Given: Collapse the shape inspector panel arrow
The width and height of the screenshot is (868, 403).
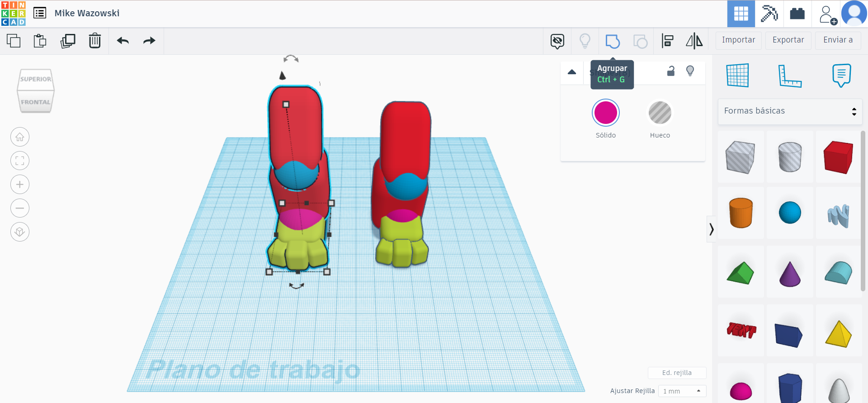Looking at the screenshot, I should click(x=572, y=71).
